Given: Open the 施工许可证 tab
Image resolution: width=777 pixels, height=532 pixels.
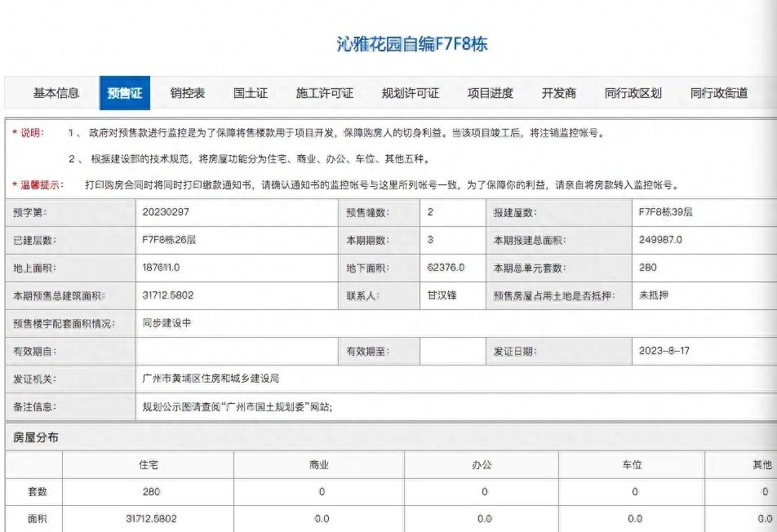Looking at the screenshot, I should pos(326,92).
